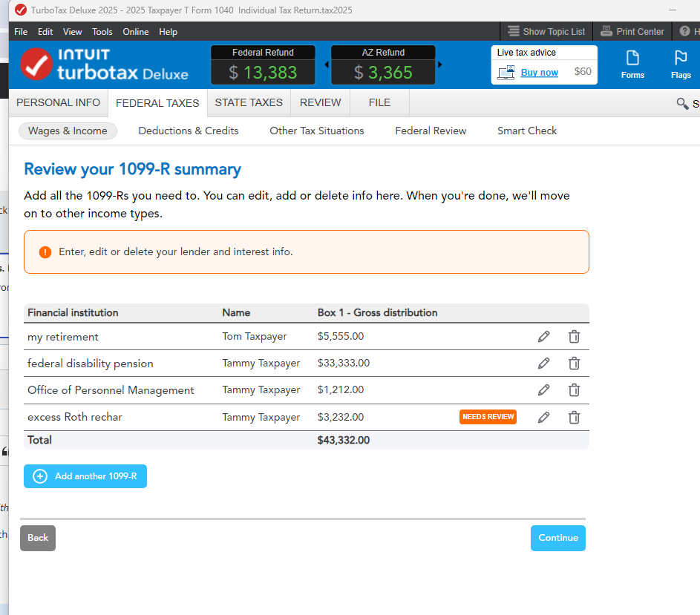Edit the excess Roth rechar entry
The height and width of the screenshot is (615, 700).
click(543, 417)
